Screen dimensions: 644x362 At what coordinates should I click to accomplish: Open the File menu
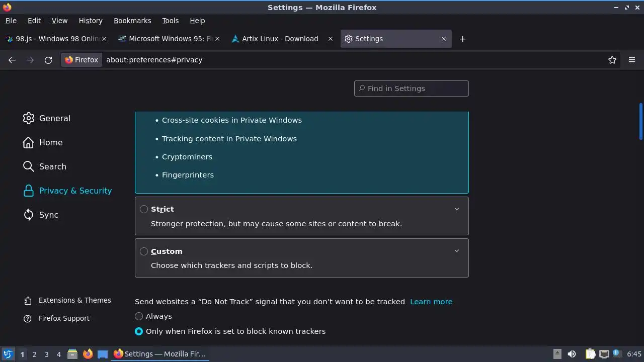click(11, 21)
